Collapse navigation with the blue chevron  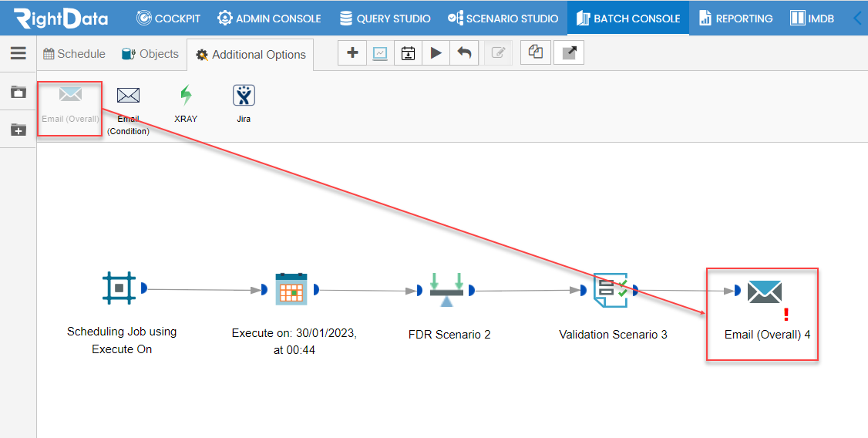(858, 19)
